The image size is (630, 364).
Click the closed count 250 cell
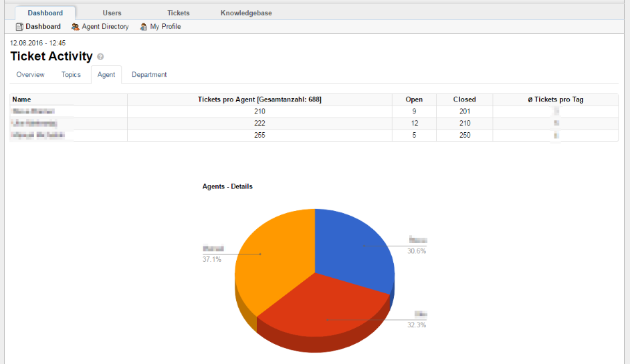pos(465,135)
